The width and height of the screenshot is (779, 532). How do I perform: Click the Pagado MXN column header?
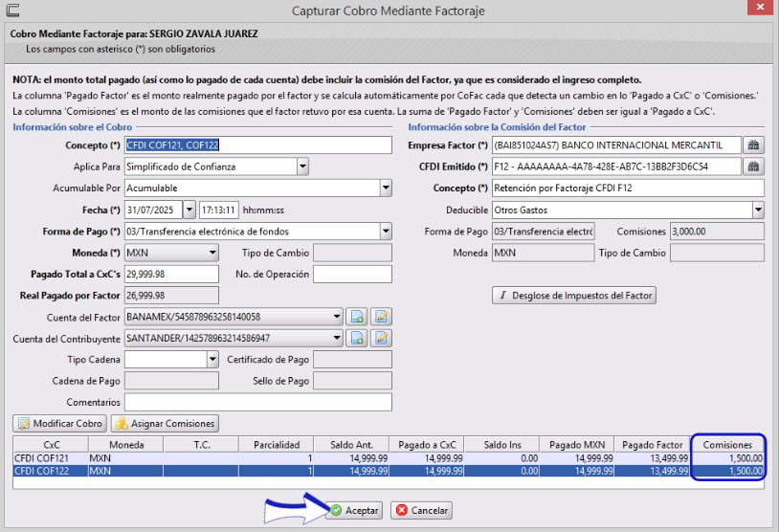[x=577, y=445]
